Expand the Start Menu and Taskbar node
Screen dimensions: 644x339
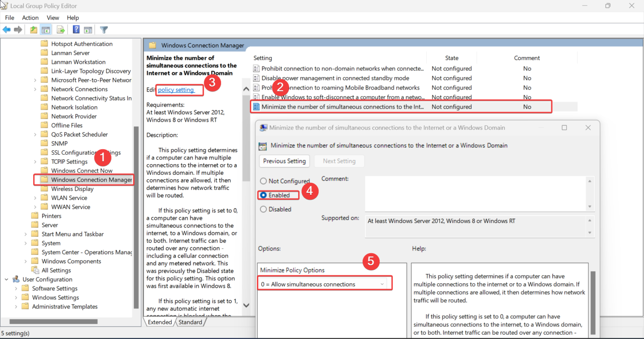(26, 234)
